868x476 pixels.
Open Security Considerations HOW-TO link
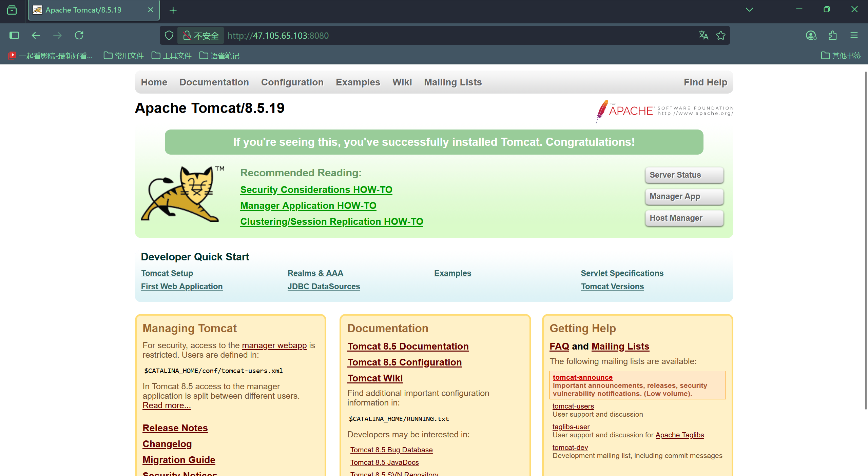point(316,190)
